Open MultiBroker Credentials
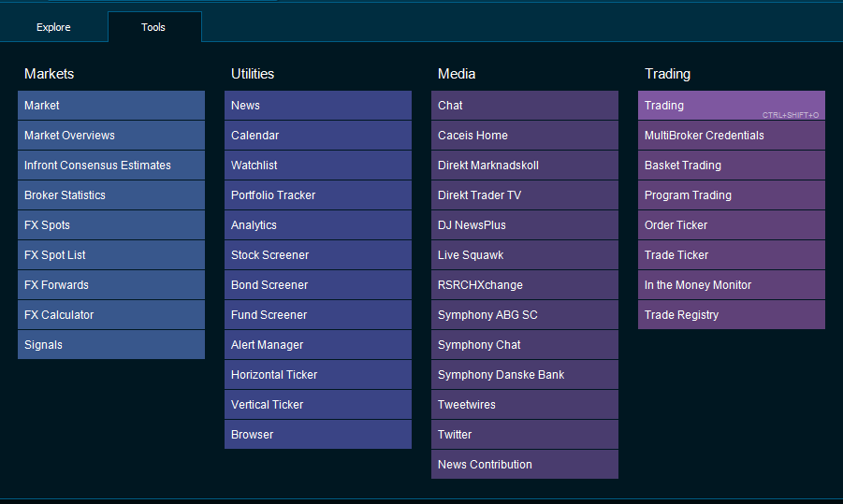This screenshot has width=843, height=504. tap(731, 136)
